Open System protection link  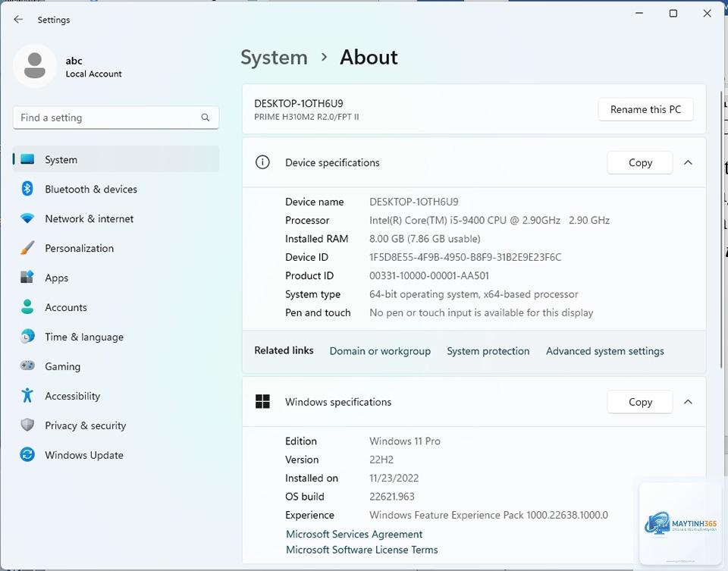[x=488, y=351]
